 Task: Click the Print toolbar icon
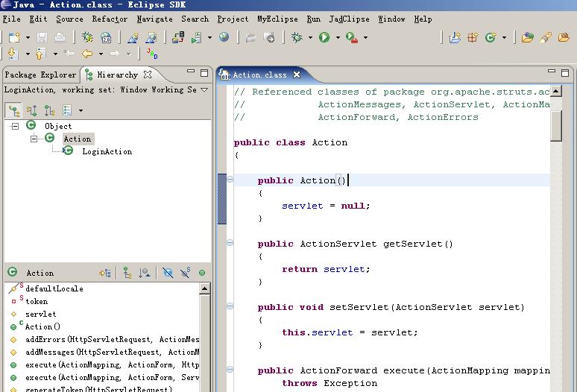pyautogui.click(x=60, y=37)
